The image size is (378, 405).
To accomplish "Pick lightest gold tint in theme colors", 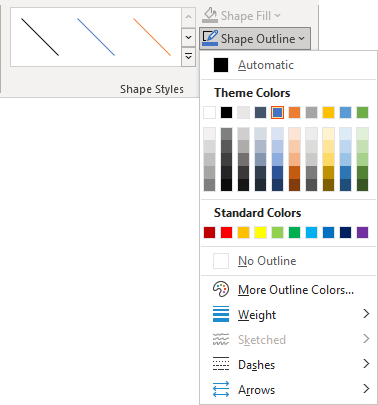I will [328, 134].
